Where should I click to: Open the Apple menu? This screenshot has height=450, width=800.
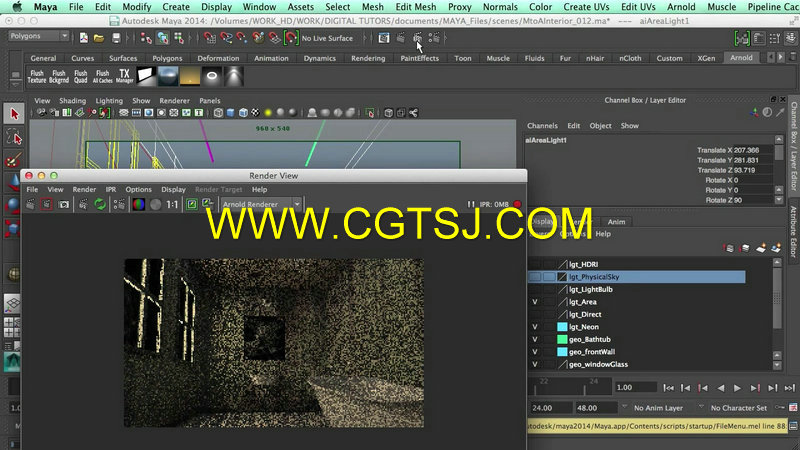tap(17, 7)
